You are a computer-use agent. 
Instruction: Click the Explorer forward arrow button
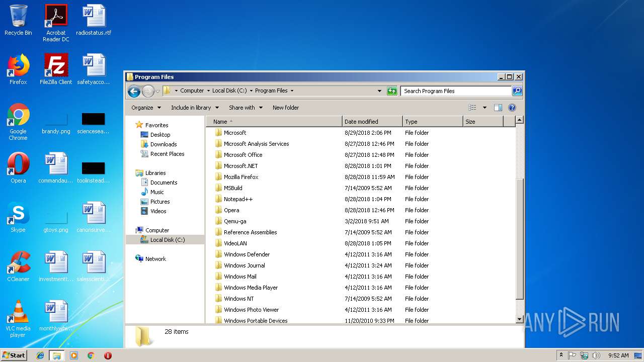coord(148,91)
